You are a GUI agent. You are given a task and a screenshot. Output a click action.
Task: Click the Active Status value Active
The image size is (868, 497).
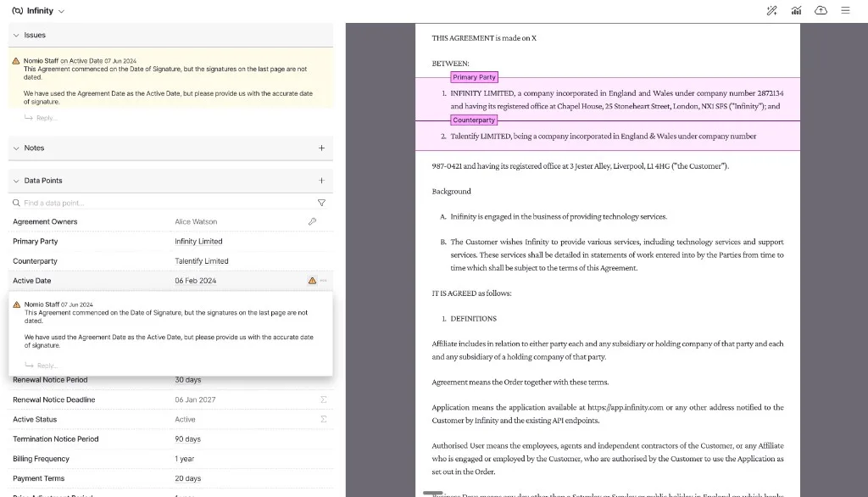(x=185, y=420)
